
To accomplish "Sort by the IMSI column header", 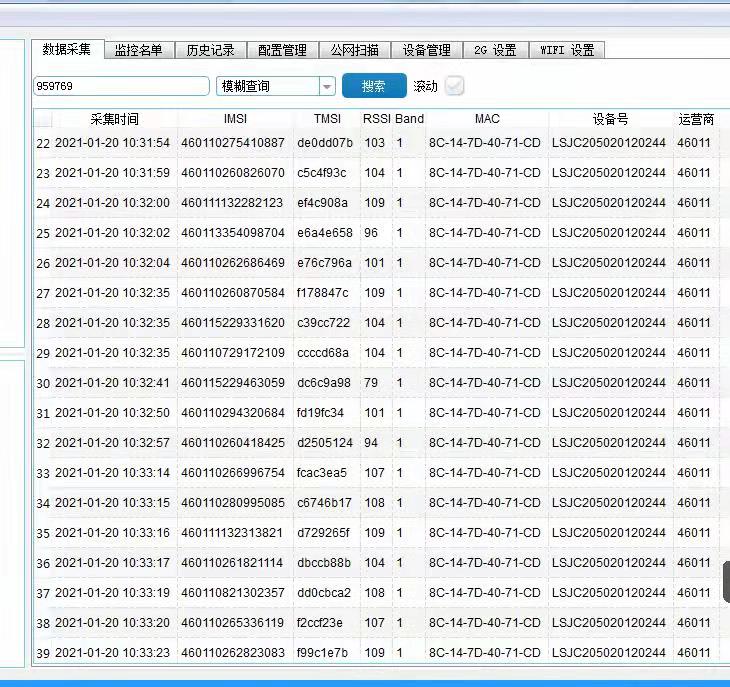I will point(235,119).
